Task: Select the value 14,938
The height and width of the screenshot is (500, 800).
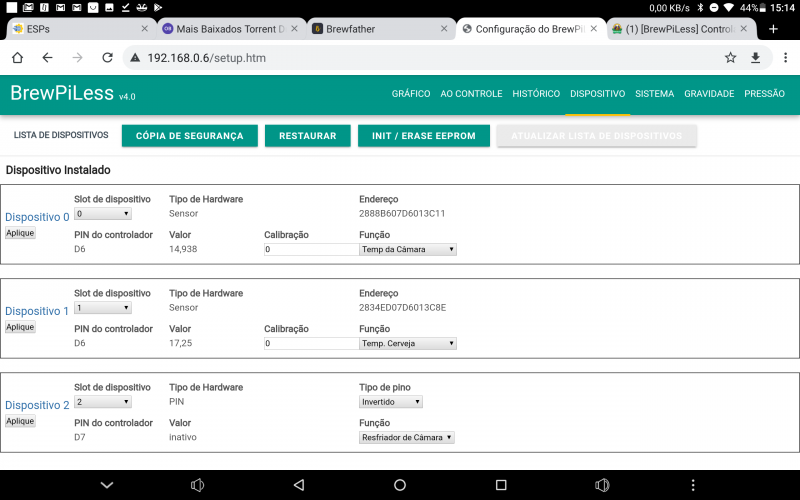Action: 183,249
